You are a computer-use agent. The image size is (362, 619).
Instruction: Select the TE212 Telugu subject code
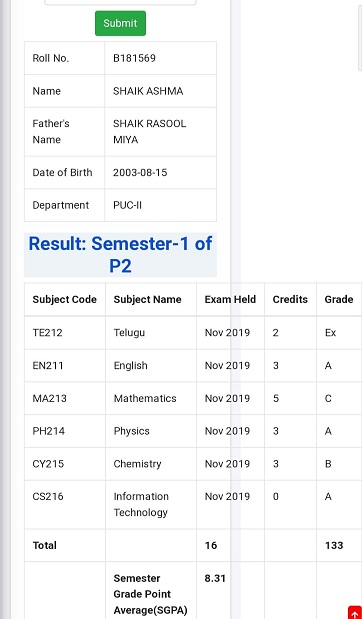tap(47, 333)
